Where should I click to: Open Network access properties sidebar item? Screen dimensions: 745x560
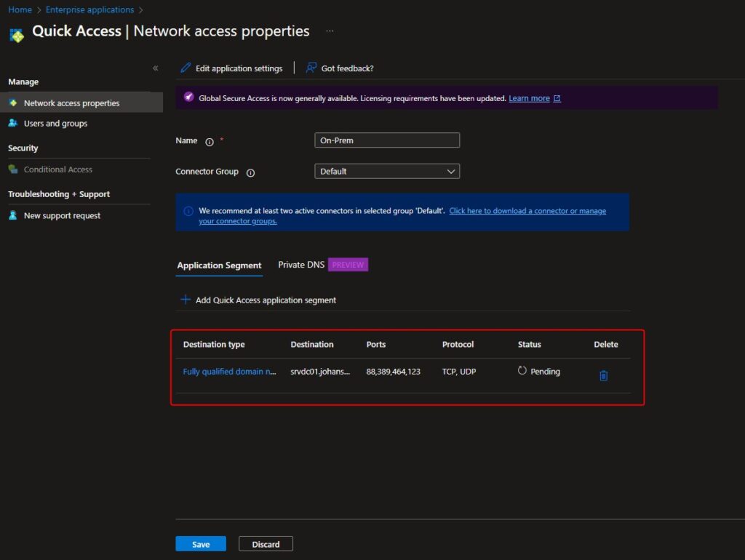tap(81, 103)
